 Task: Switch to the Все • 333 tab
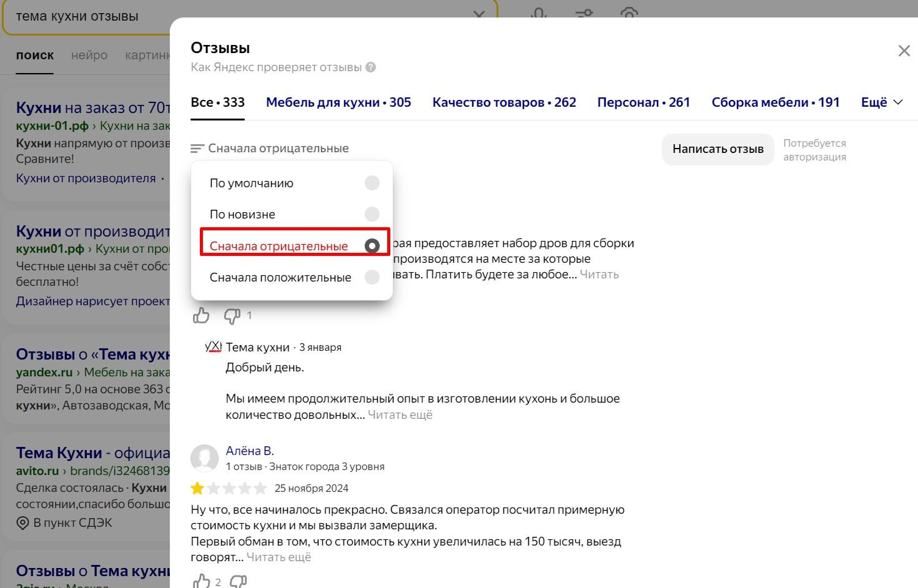click(x=217, y=102)
